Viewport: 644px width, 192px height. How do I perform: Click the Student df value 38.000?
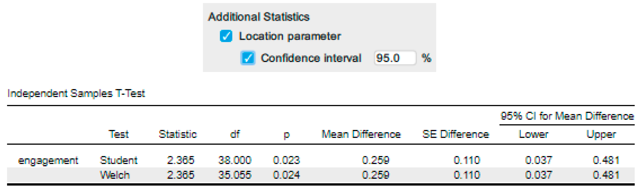point(234,160)
